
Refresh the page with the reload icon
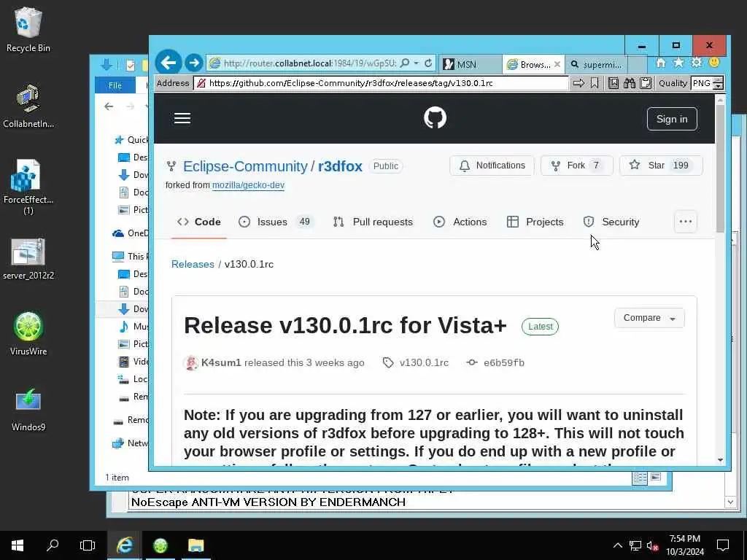point(427,63)
